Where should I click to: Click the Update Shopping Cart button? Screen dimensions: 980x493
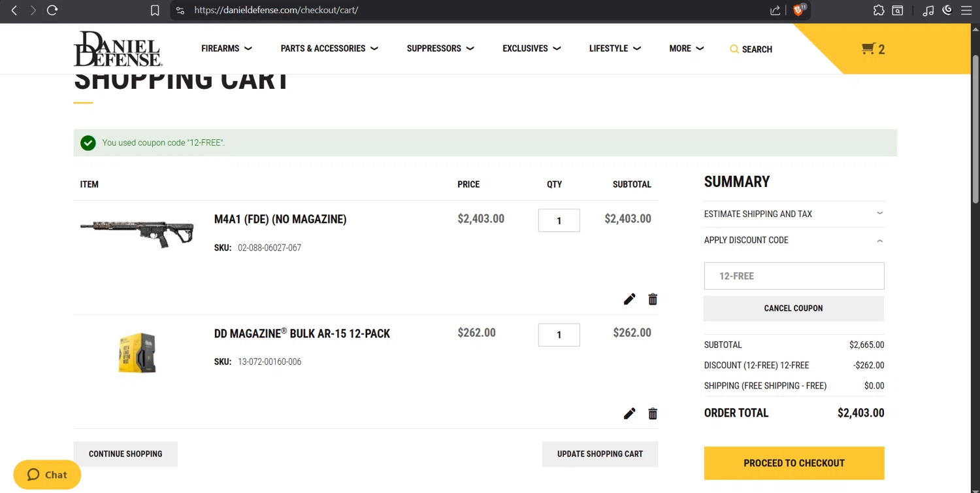pos(600,454)
